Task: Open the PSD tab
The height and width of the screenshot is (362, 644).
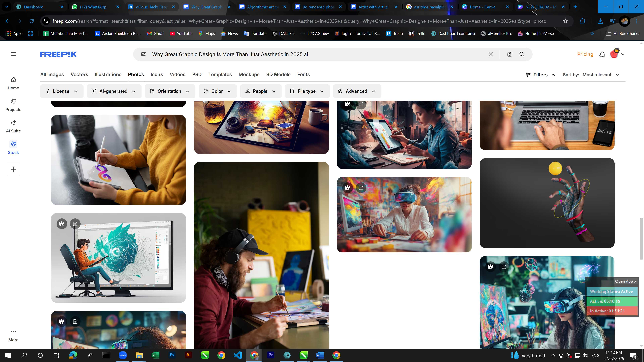Action: click(x=197, y=74)
